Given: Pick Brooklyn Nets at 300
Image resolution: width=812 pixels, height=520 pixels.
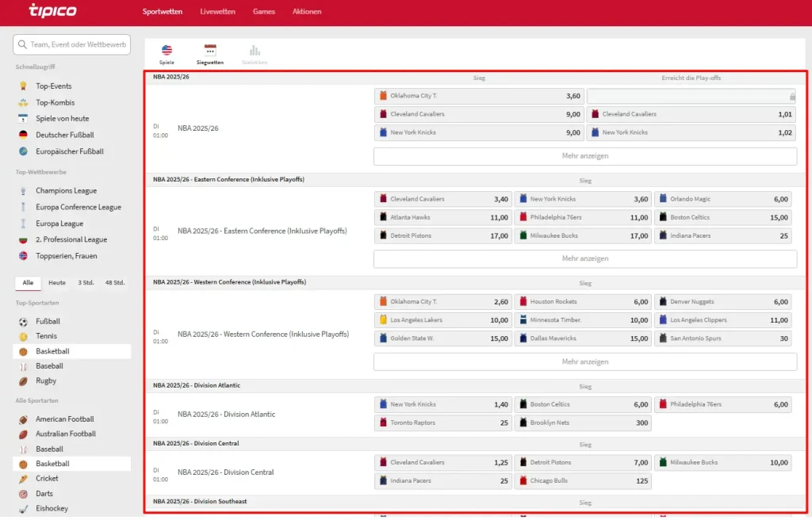Looking at the screenshot, I should (x=583, y=422).
